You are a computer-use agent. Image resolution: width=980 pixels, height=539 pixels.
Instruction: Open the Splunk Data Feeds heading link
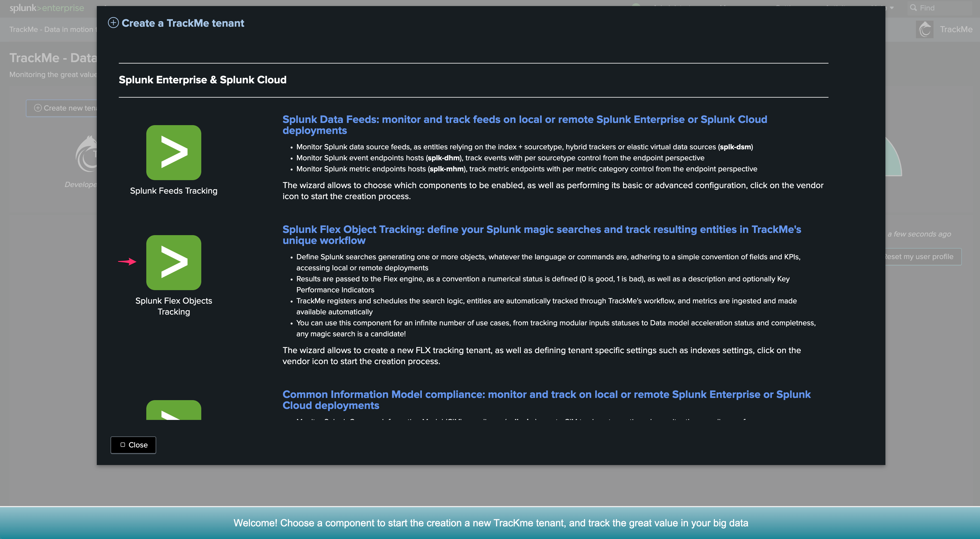[x=525, y=125]
